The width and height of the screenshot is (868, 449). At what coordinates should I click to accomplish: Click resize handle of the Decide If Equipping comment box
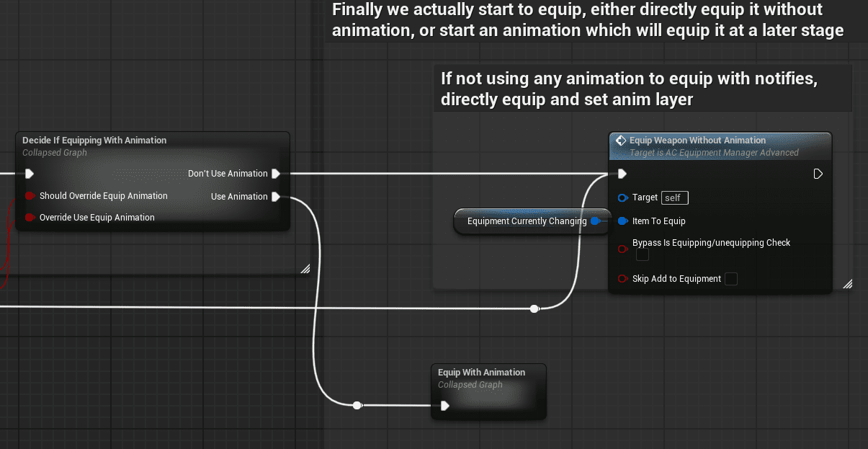click(305, 269)
